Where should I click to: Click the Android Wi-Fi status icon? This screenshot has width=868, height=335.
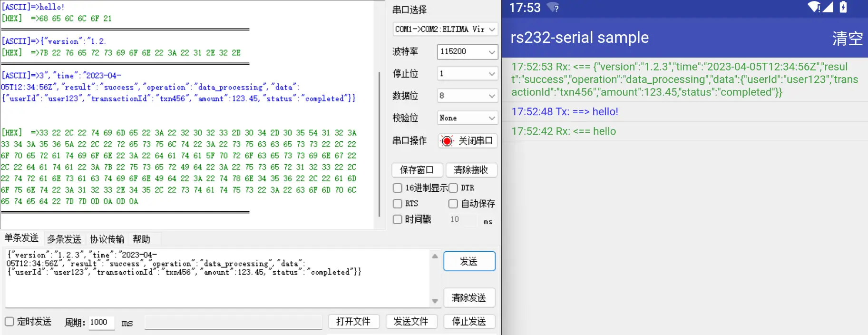814,7
